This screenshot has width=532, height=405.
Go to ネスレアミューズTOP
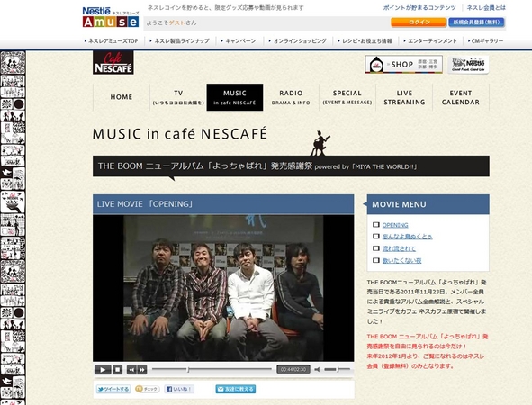[x=111, y=41]
